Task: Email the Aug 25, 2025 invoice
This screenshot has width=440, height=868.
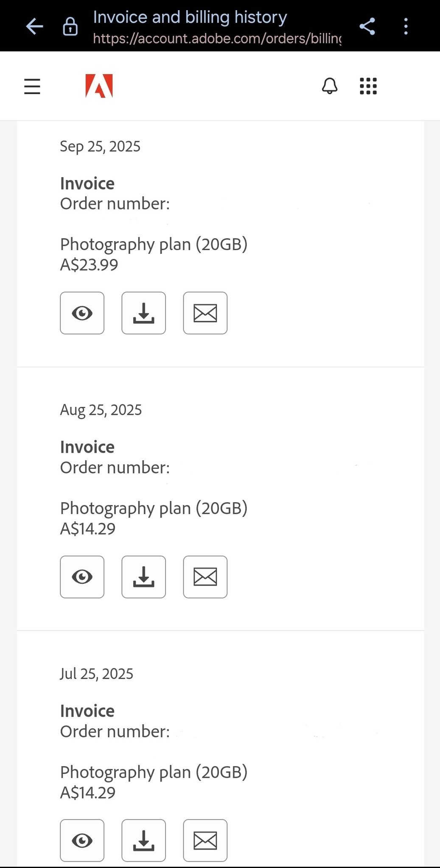Action: click(205, 577)
